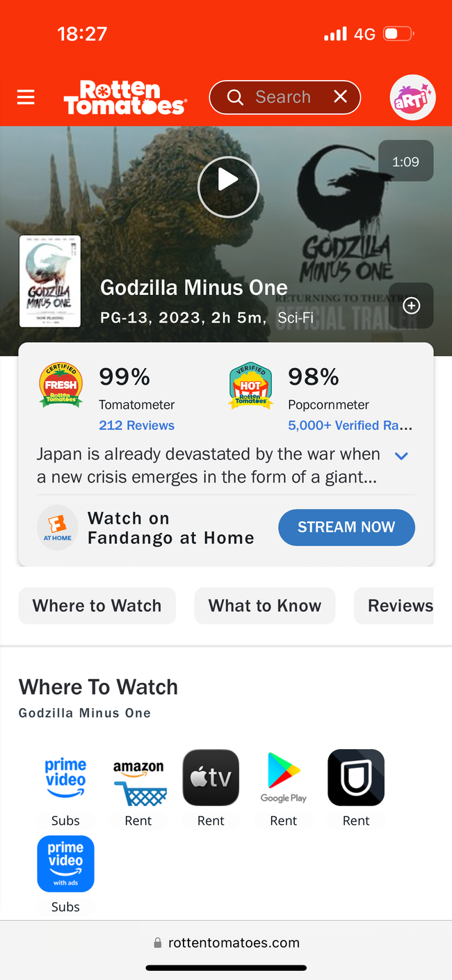Expand the movie synopsis with chevron

pos(401,456)
